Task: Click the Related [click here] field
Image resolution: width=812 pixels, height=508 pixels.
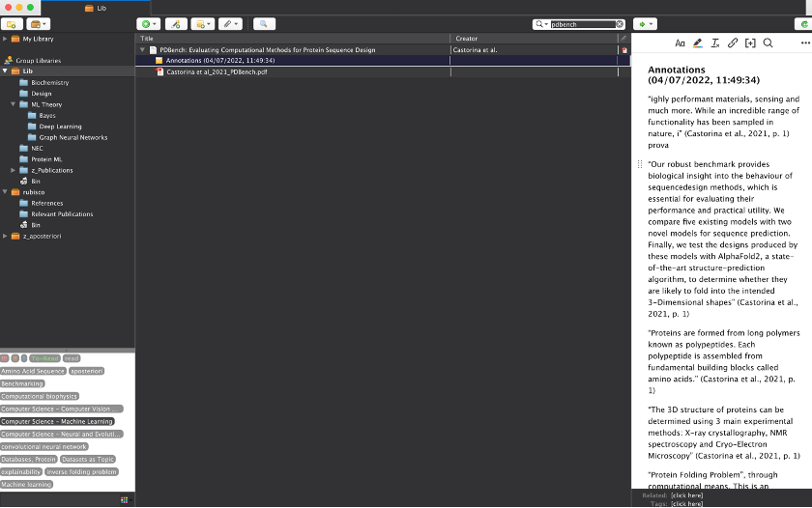Action: tap(686, 495)
